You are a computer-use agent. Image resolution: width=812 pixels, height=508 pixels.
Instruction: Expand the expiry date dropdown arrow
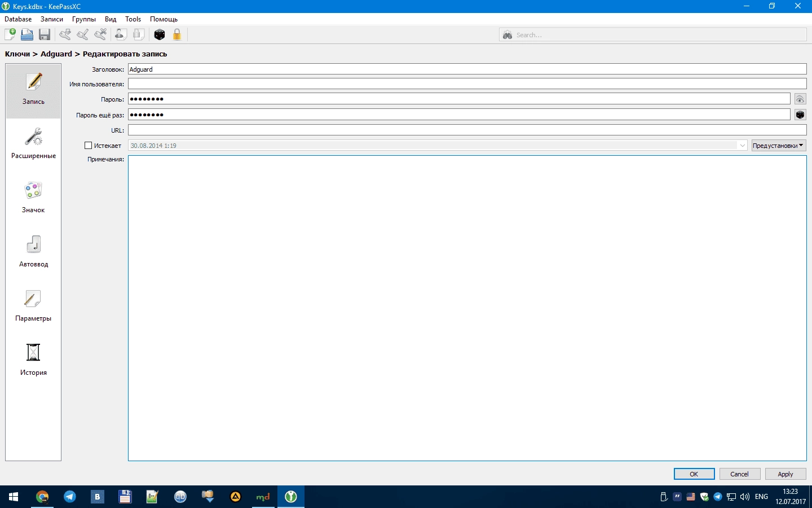[x=742, y=146]
